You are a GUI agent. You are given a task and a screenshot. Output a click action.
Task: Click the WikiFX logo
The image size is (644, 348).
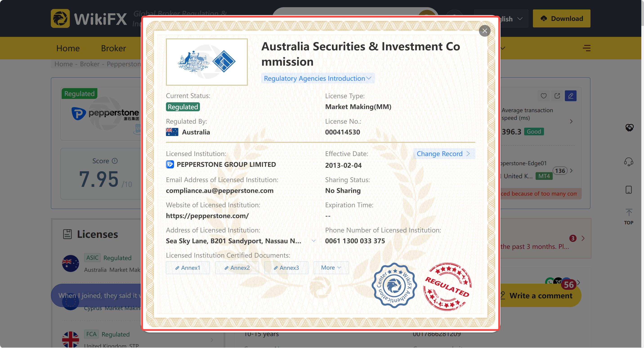pyautogui.click(x=89, y=18)
